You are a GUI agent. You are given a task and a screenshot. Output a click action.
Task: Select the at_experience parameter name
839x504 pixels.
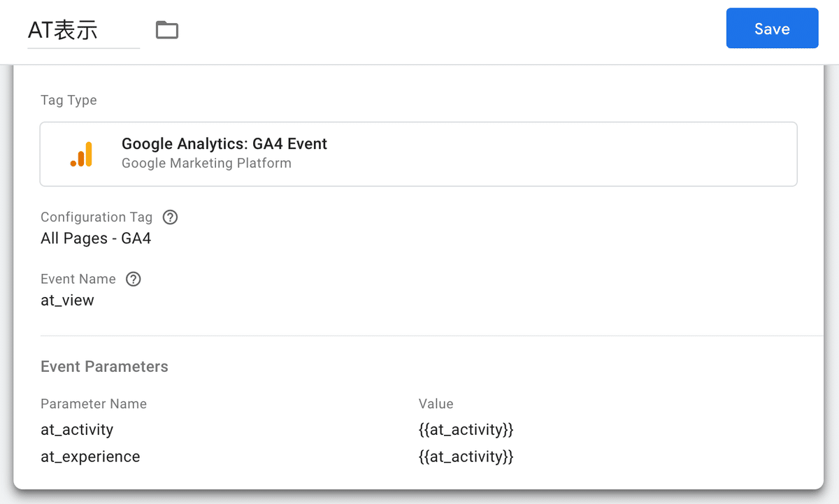[90, 456]
